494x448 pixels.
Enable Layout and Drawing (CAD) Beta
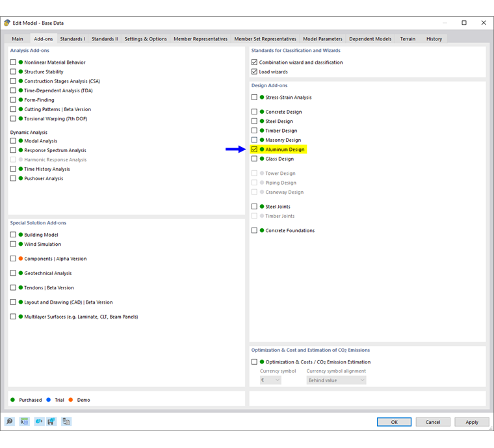coord(13,302)
